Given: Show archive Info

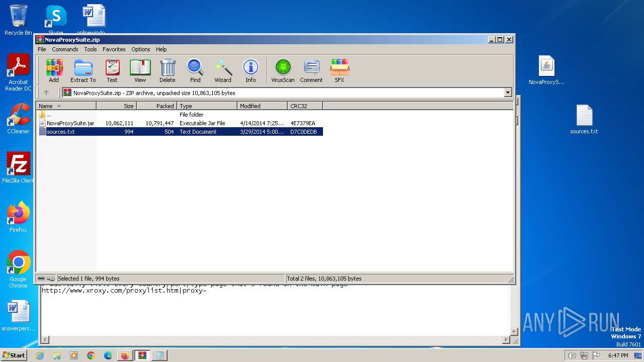Looking at the screenshot, I should coord(251,70).
